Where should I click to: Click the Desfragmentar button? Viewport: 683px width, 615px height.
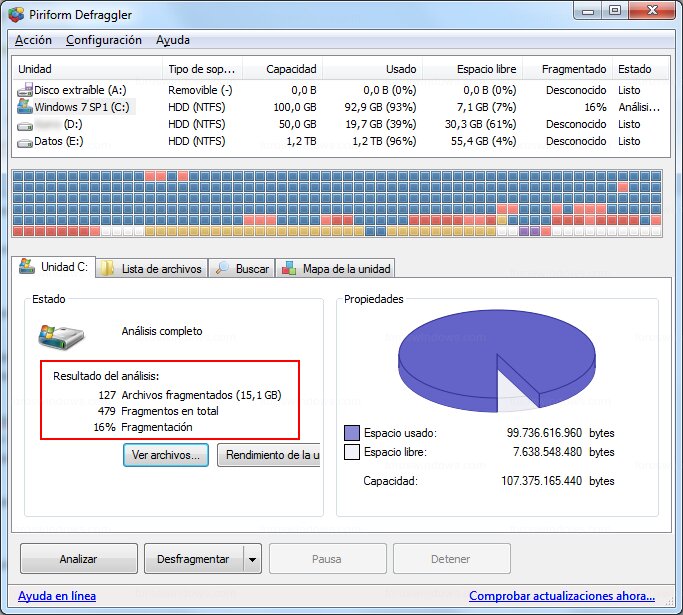(x=193, y=559)
